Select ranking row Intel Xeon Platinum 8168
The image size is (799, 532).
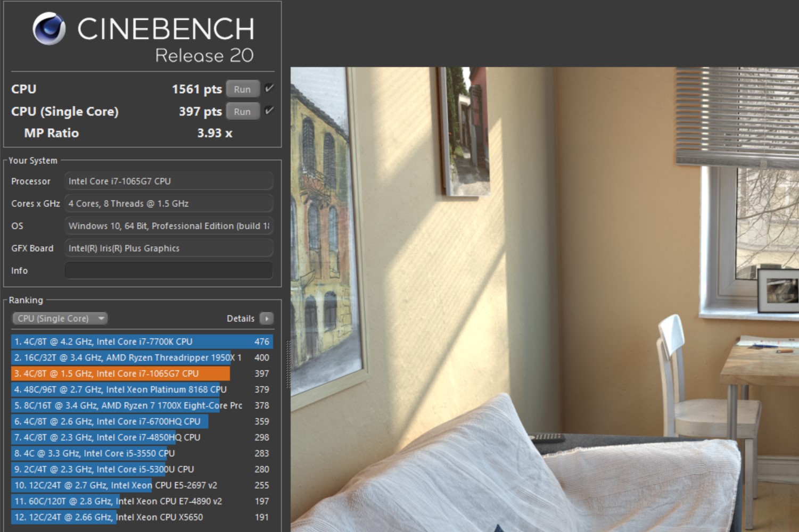142,389
